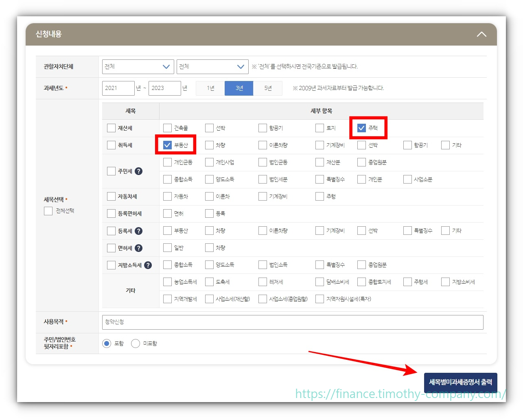Check 종업원분 under 주민세
This screenshot has height=420, width=523.
point(361,162)
